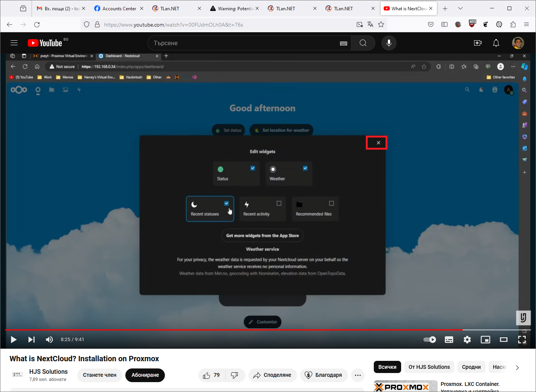
Task: Click Get more widgets from the App Store
Action: [x=262, y=236]
